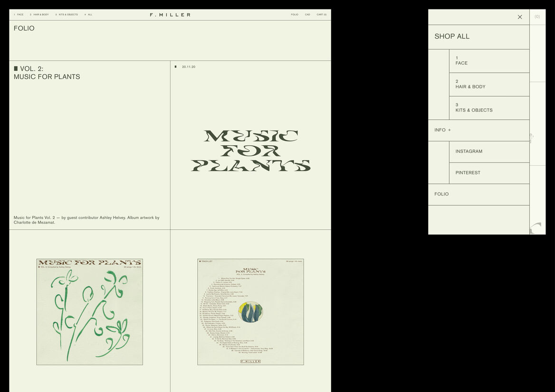The image size is (555, 392).
Task: Click the leaf illustration on track list
Action: (250, 312)
